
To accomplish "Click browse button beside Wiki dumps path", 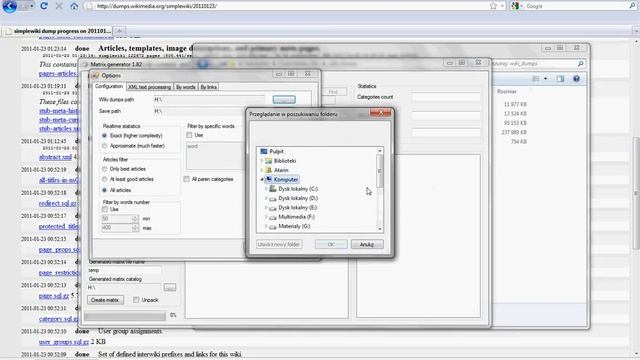I will pyautogui.click(x=284, y=100).
